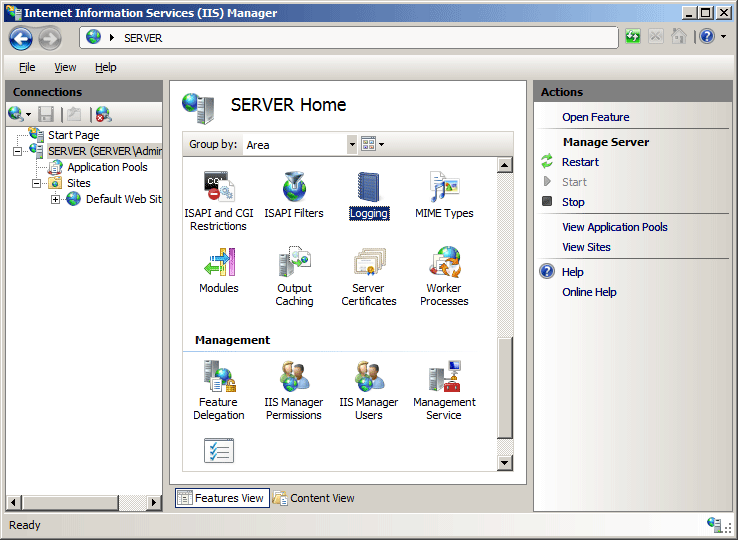The height and width of the screenshot is (540, 738).
Task: Open Help toolbar dropdown arrow
Action: (x=723, y=36)
